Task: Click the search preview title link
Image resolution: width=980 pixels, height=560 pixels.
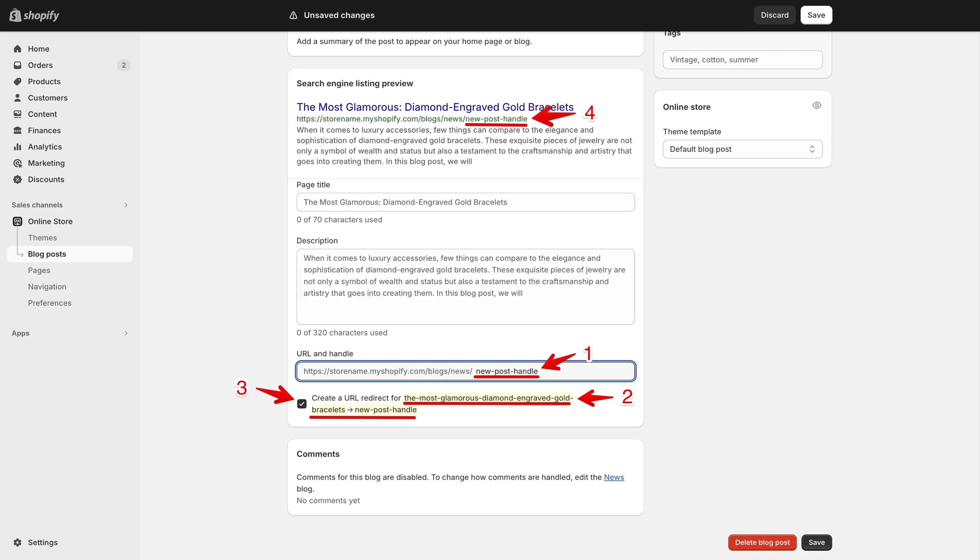Action: click(x=435, y=107)
